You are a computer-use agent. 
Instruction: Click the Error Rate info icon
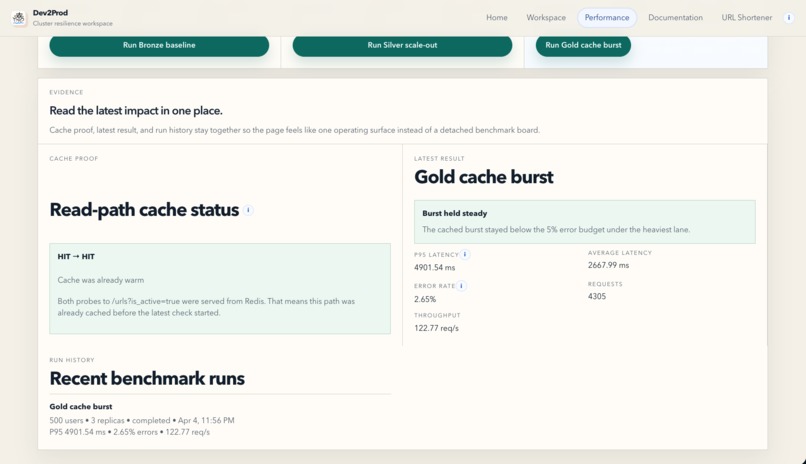[461, 286]
